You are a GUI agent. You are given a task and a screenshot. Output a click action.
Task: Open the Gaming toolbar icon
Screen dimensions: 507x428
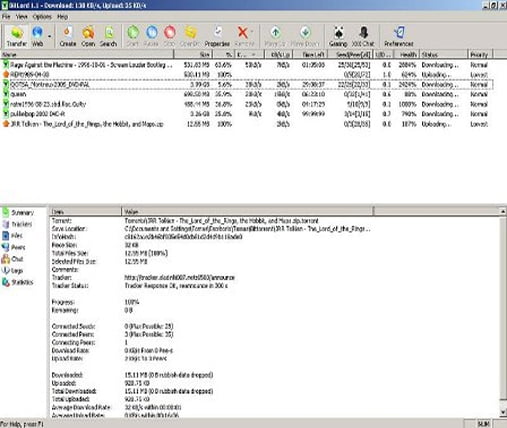(338, 37)
